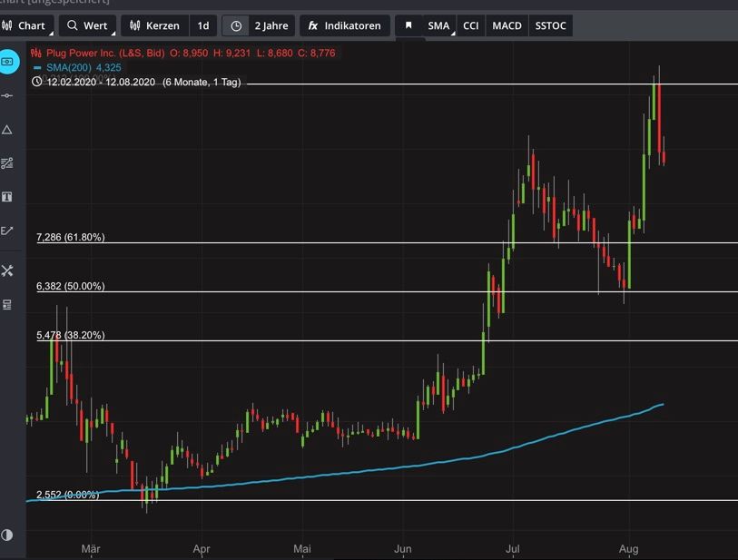This screenshot has width=738, height=560.
Task: Select the arrow measurement tool
Action: (x=7, y=231)
